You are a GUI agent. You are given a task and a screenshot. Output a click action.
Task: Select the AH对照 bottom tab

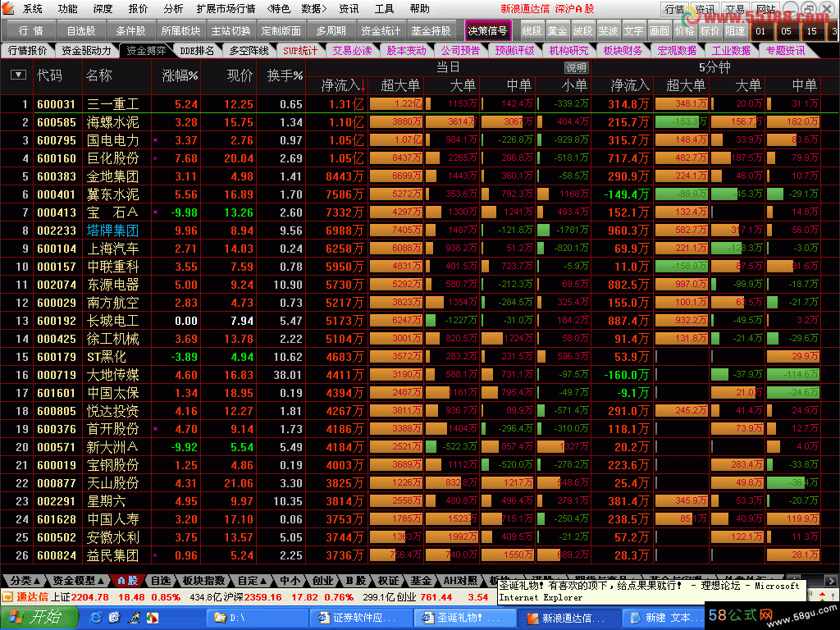[x=461, y=580]
